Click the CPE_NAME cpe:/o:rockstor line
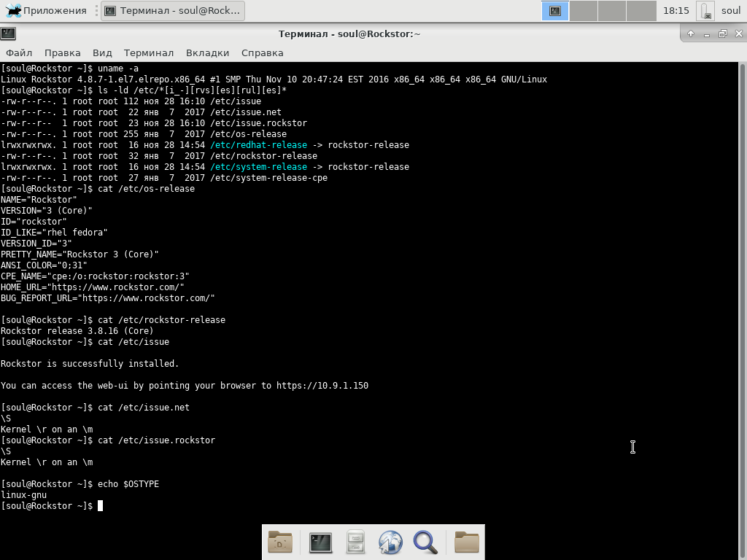This screenshot has width=747, height=560. tap(96, 276)
